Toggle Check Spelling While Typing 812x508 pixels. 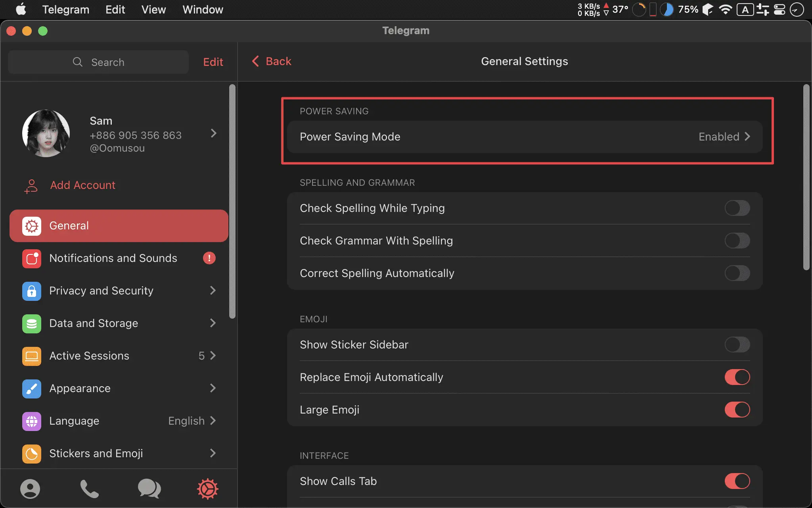pos(737,208)
